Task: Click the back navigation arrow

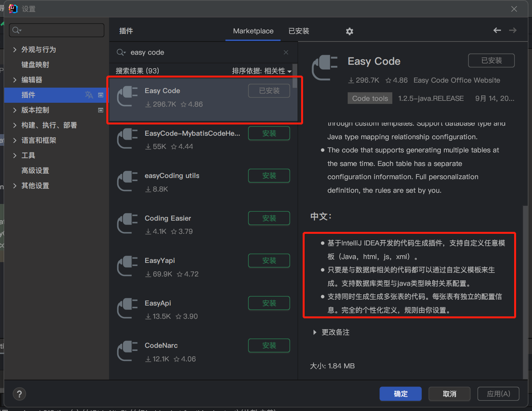Action: pos(497,30)
